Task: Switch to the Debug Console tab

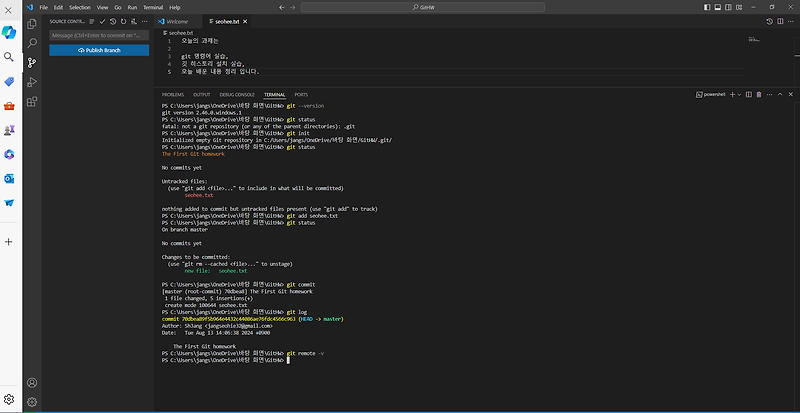Action: click(x=237, y=95)
